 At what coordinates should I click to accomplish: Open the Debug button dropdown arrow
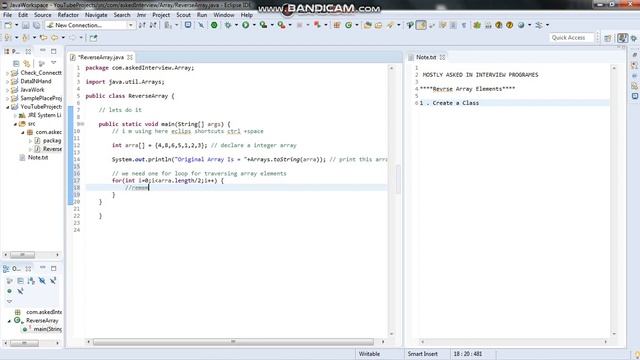pyautogui.click(x=236, y=25)
